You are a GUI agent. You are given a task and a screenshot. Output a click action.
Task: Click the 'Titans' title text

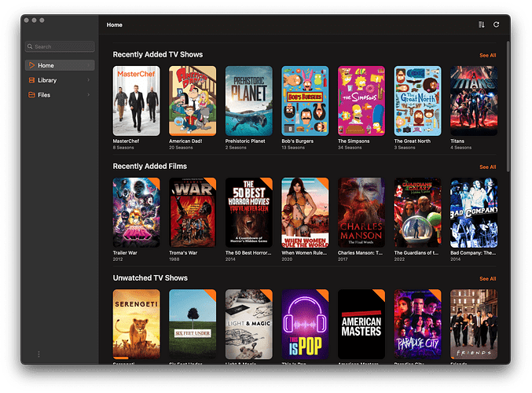[x=457, y=141]
